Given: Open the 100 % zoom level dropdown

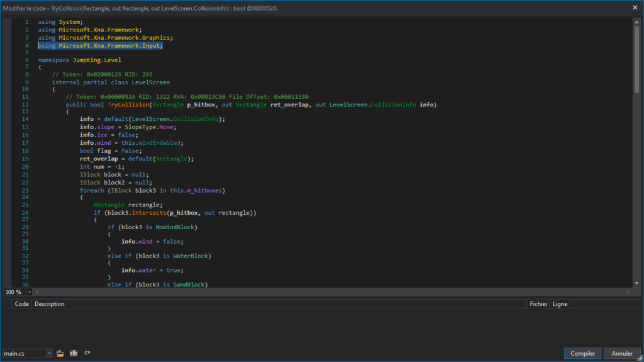Looking at the screenshot, I should 29,292.
